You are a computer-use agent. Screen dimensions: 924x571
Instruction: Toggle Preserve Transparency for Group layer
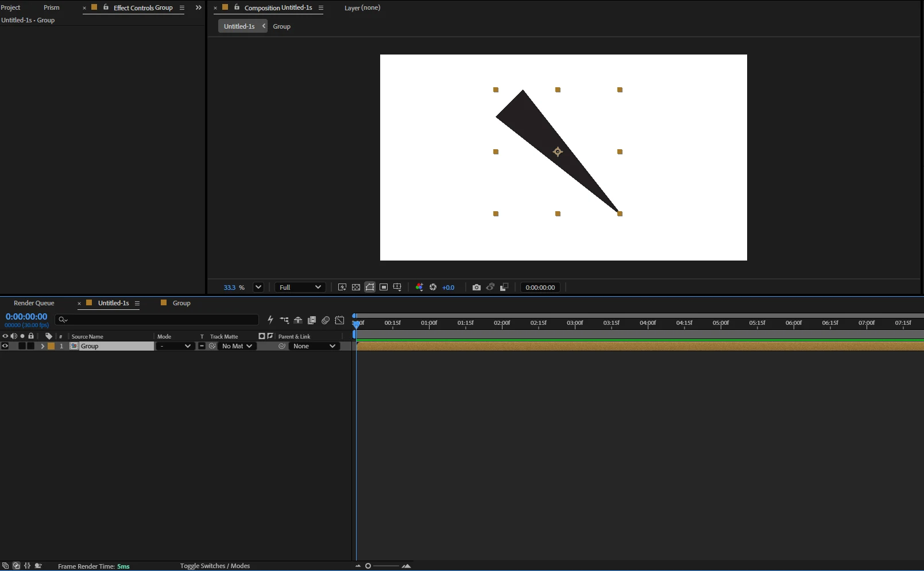[x=202, y=346]
